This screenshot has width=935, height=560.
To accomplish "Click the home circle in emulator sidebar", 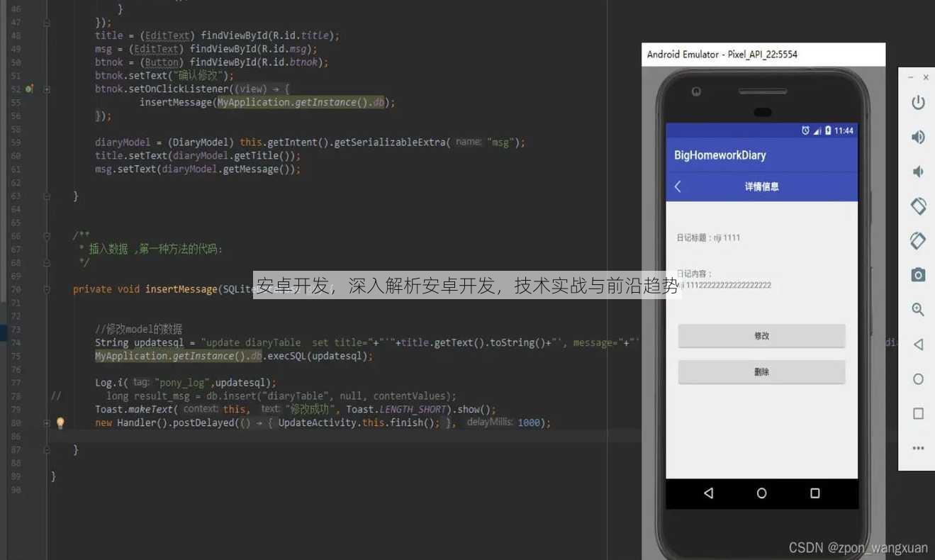I will (x=918, y=379).
